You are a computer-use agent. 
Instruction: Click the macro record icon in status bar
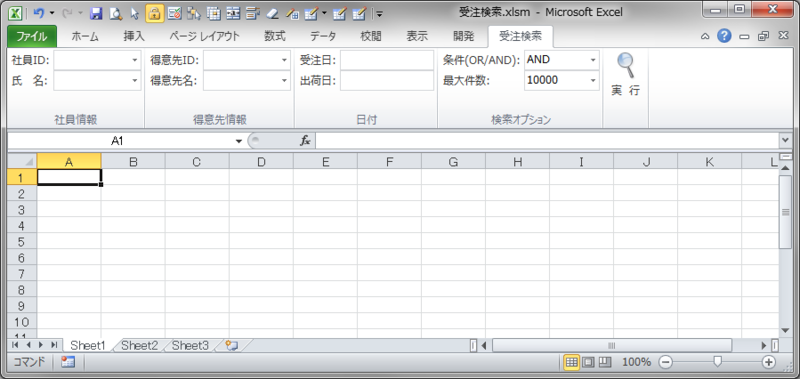click(x=68, y=362)
